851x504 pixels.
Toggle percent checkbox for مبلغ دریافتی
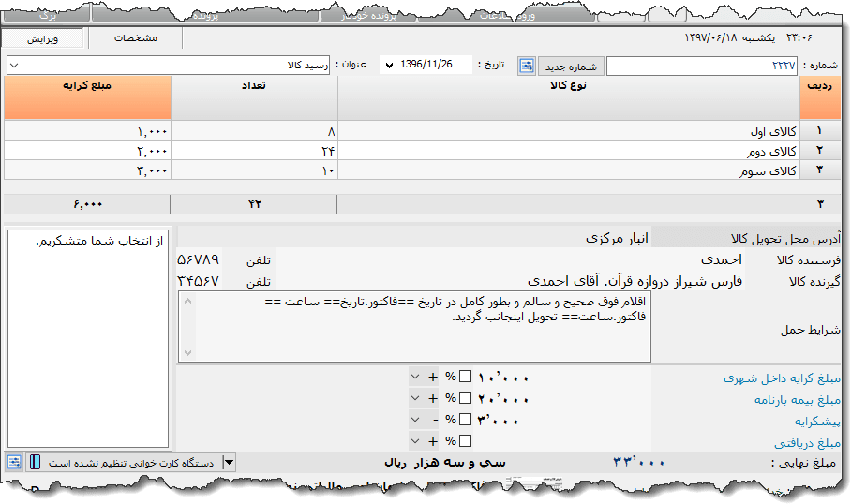465,441
